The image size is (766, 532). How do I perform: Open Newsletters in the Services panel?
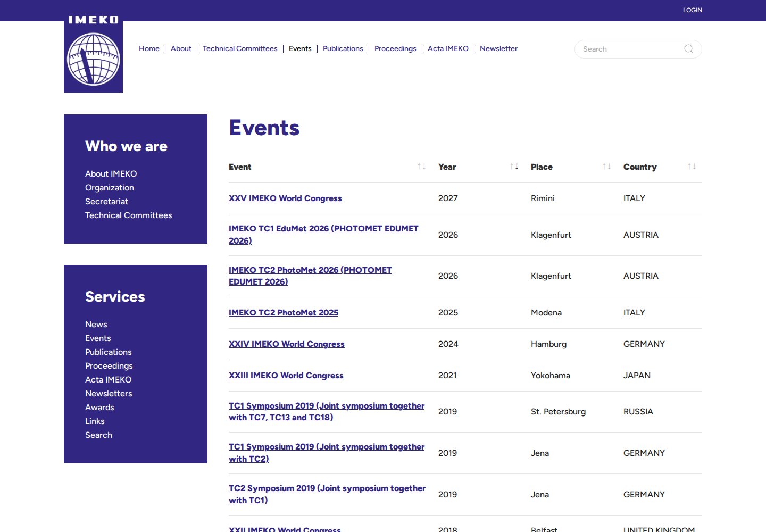pos(109,393)
